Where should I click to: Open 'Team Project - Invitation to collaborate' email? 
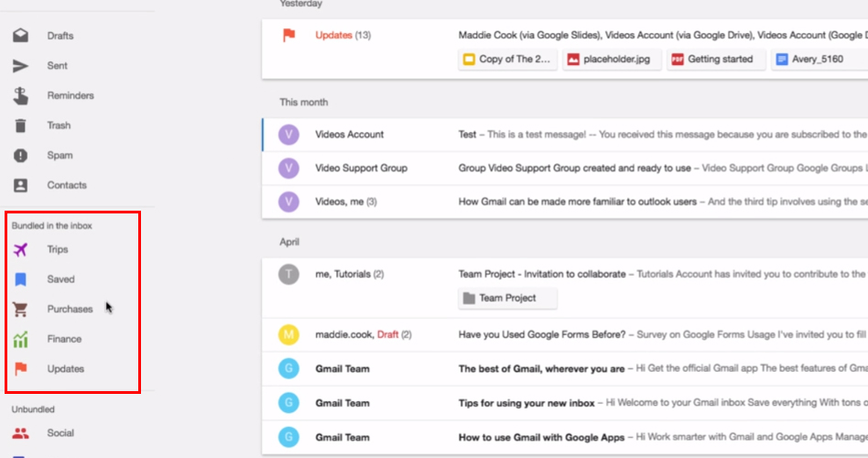(565, 288)
